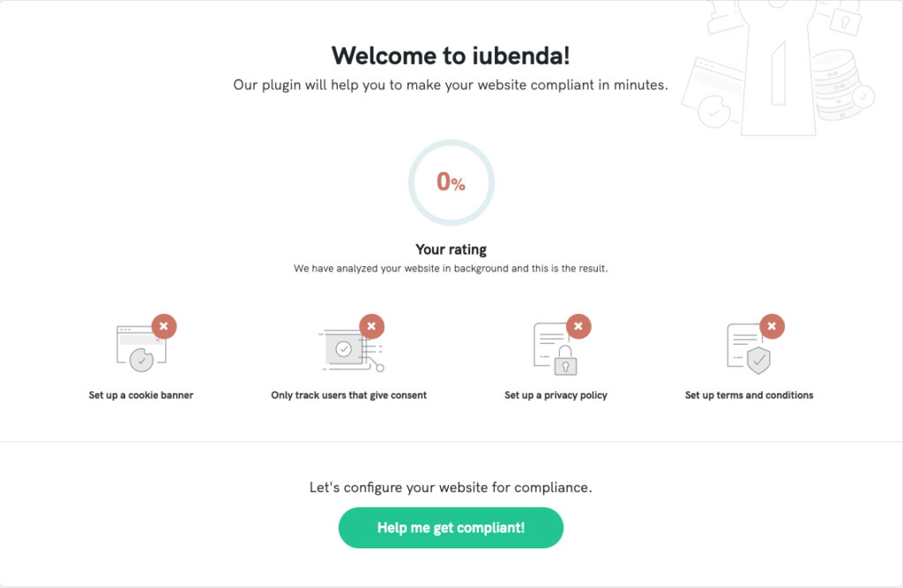903x588 pixels.
Task: Open the privacy policy setup icon
Action: click(x=556, y=346)
